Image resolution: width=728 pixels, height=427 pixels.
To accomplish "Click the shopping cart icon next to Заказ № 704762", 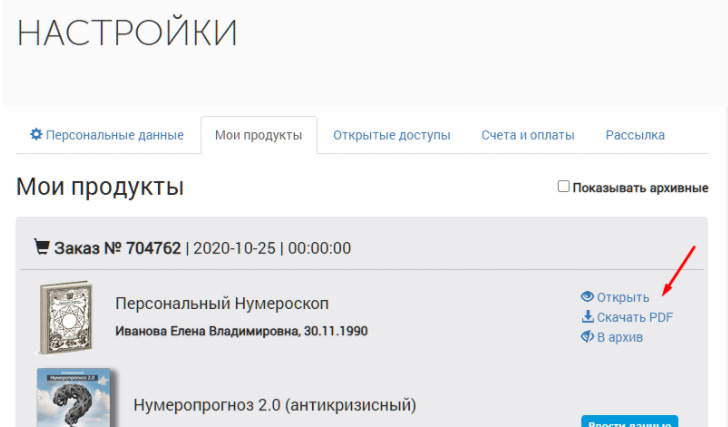I will (x=42, y=246).
